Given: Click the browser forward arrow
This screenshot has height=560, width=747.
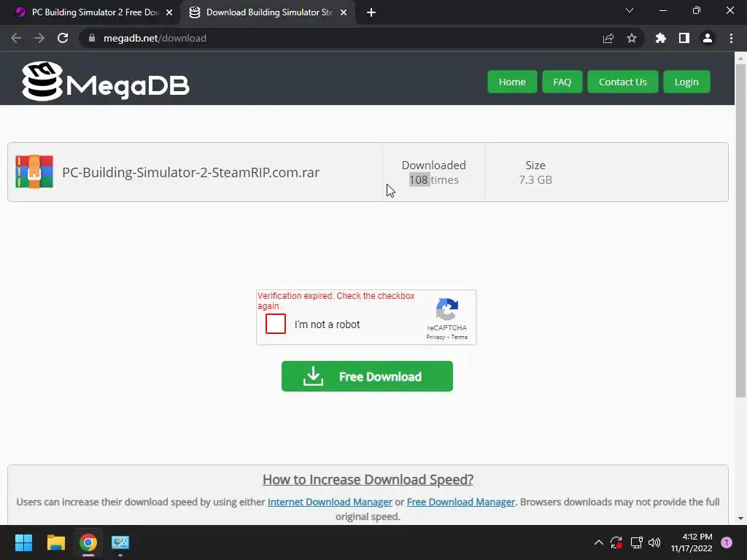Looking at the screenshot, I should [39, 38].
